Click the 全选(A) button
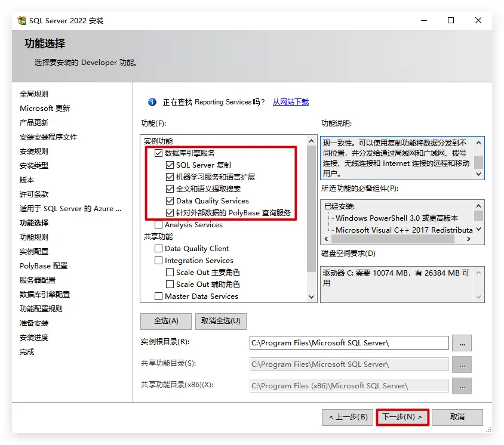Viewport: 504px width, 445px height. 166,321
